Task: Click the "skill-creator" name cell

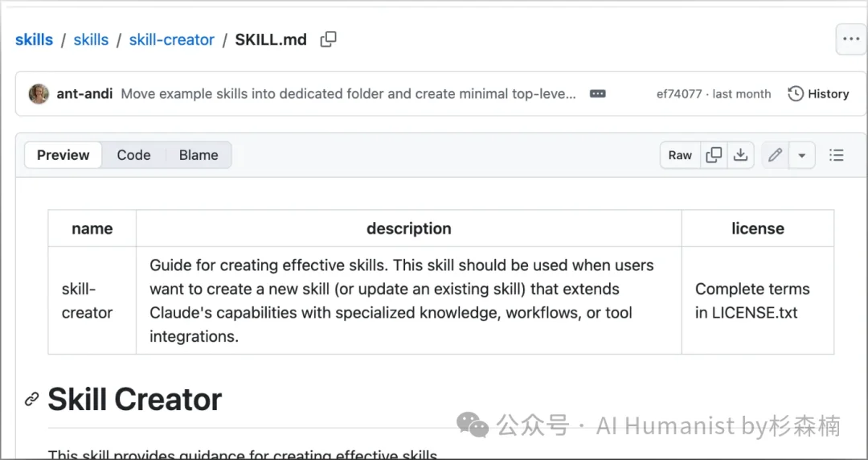Action: coord(92,301)
